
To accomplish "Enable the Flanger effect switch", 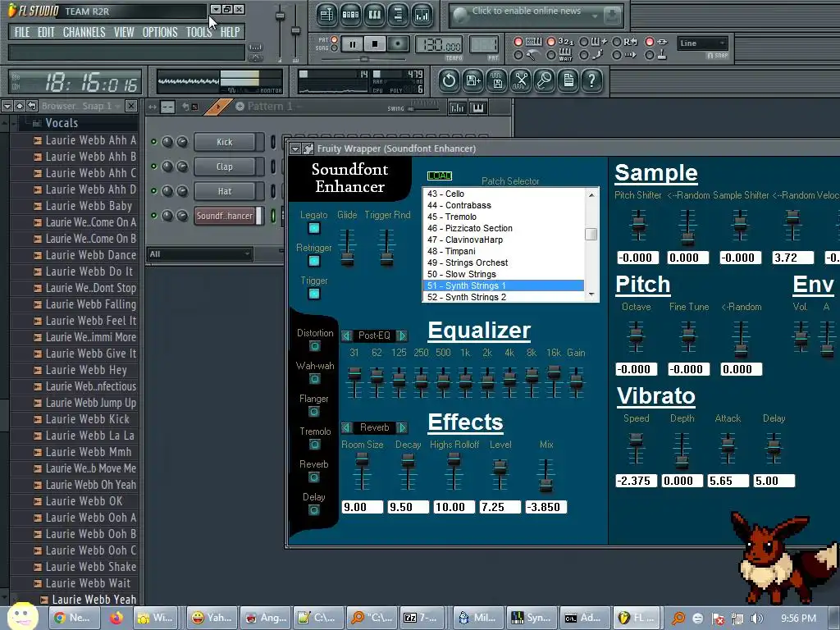I will 314,412.
